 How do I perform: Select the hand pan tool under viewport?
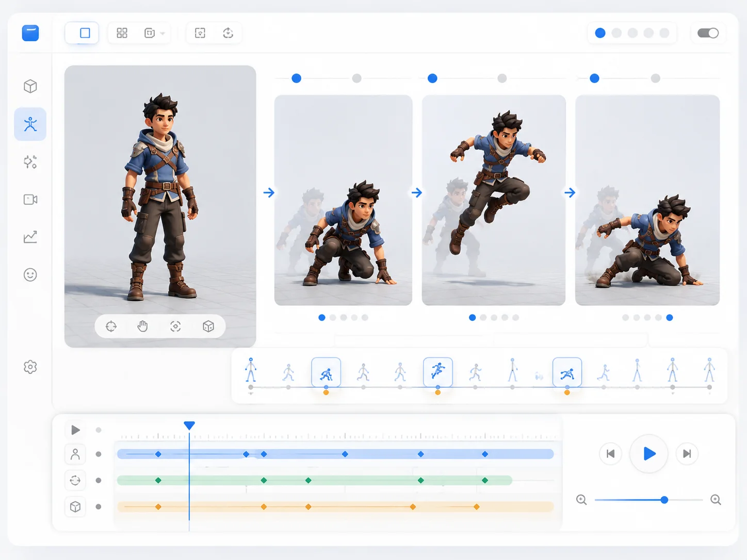click(x=143, y=326)
